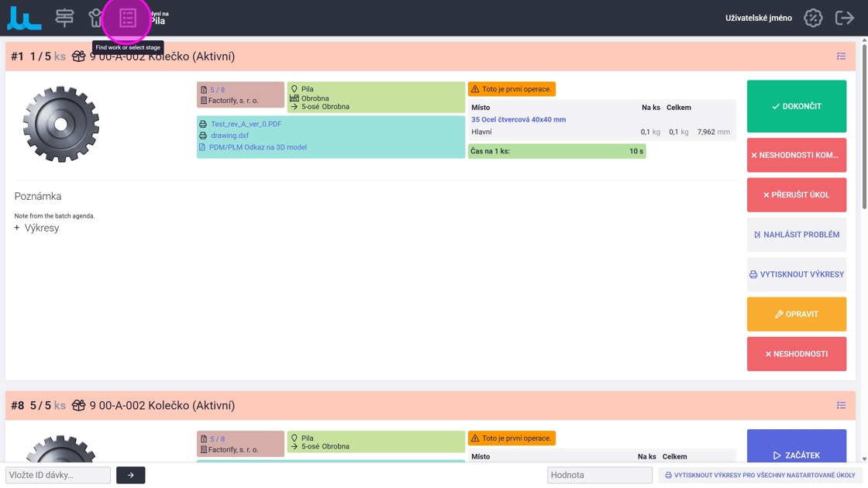Click the 7,962 mm value
The width and height of the screenshot is (868, 488).
(x=714, y=132)
